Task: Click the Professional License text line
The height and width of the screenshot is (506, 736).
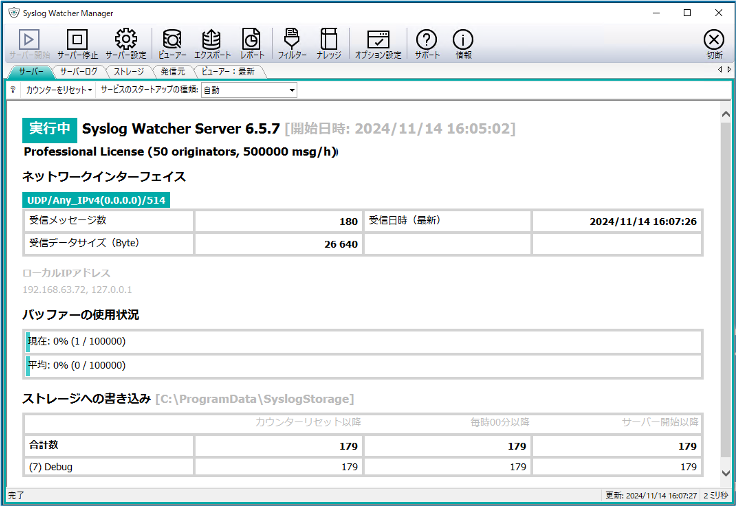Action: click(x=181, y=152)
